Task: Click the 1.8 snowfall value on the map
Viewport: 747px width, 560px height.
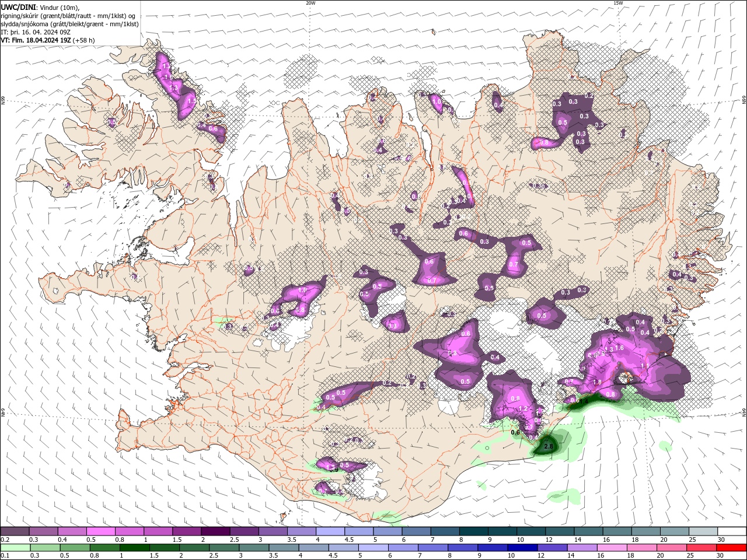Action: click(597, 382)
